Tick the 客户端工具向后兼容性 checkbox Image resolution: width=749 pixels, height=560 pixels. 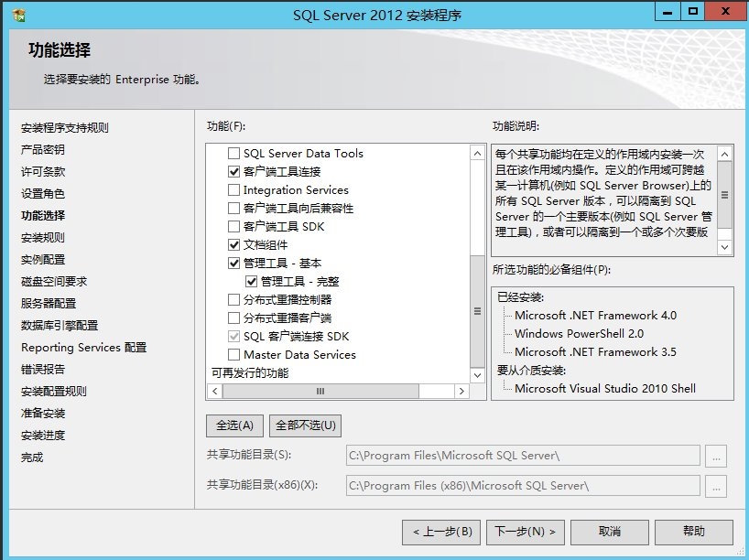coord(233,208)
